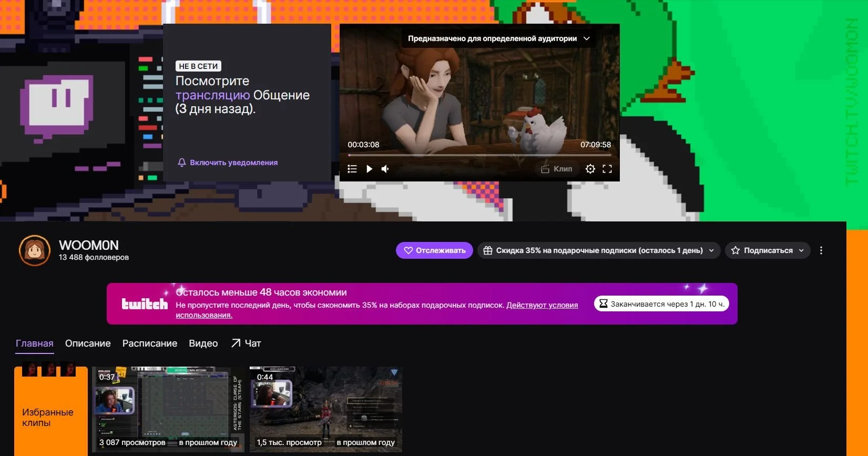Mute the video player volume

click(x=385, y=169)
